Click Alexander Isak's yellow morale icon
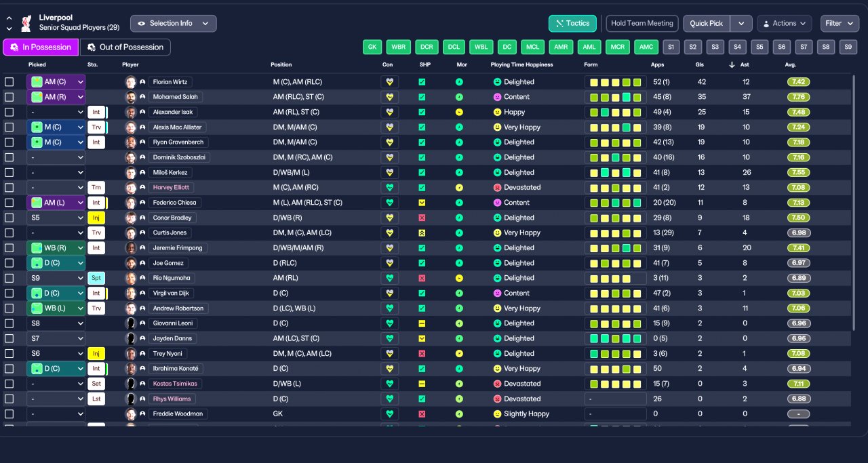 pyautogui.click(x=459, y=112)
